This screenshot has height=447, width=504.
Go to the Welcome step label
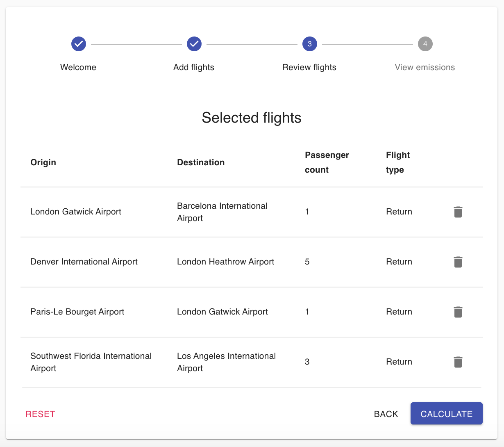[78, 67]
